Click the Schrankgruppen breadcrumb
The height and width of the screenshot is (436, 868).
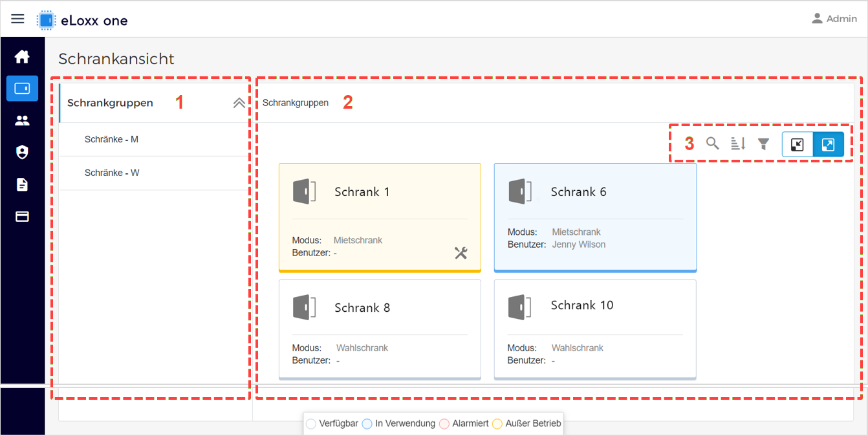pos(296,103)
